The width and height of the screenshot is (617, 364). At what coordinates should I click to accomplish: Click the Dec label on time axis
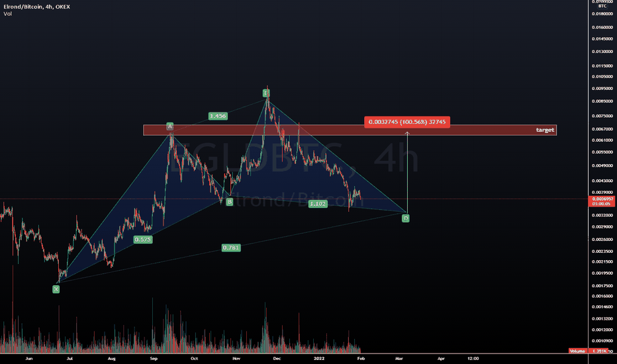pyautogui.click(x=277, y=359)
